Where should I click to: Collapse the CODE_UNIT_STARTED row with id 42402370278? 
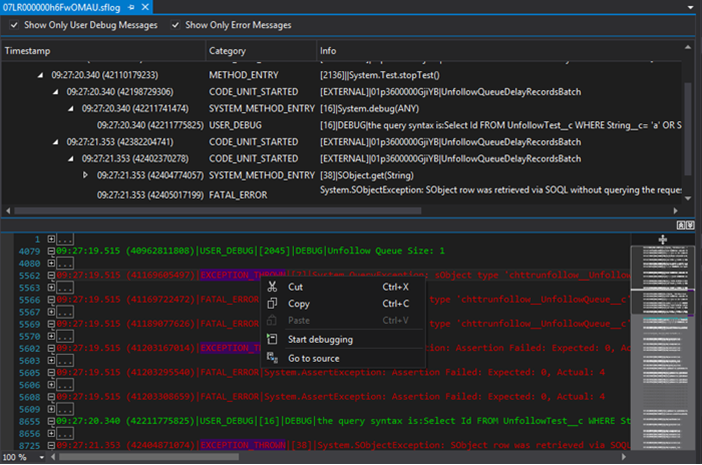[x=71, y=159]
